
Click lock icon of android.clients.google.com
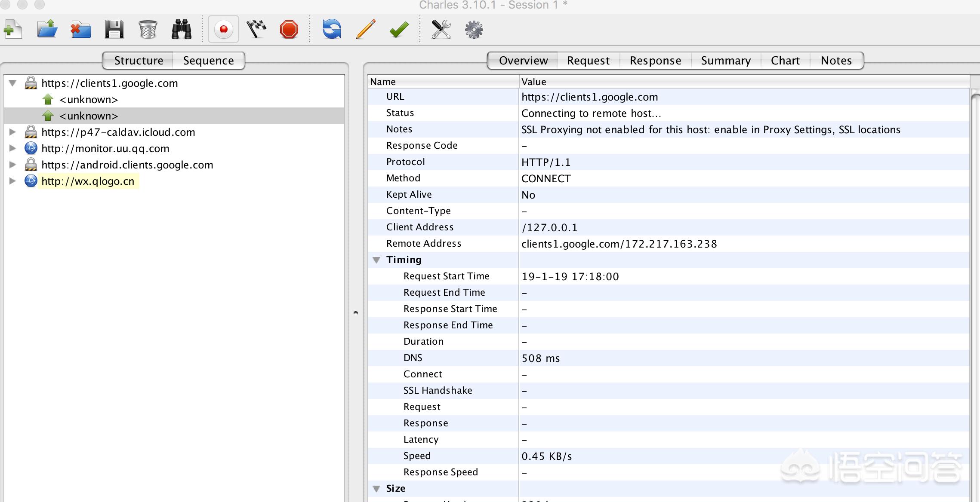pos(31,164)
